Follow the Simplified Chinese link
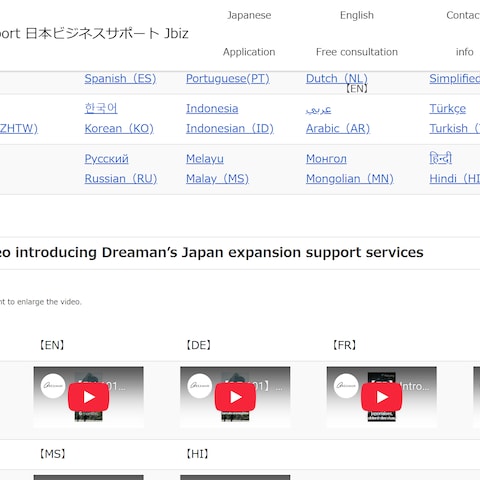 point(455,79)
